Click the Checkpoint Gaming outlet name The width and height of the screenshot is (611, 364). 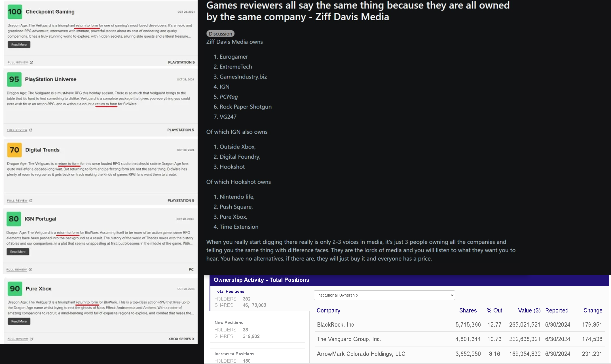pyautogui.click(x=50, y=12)
